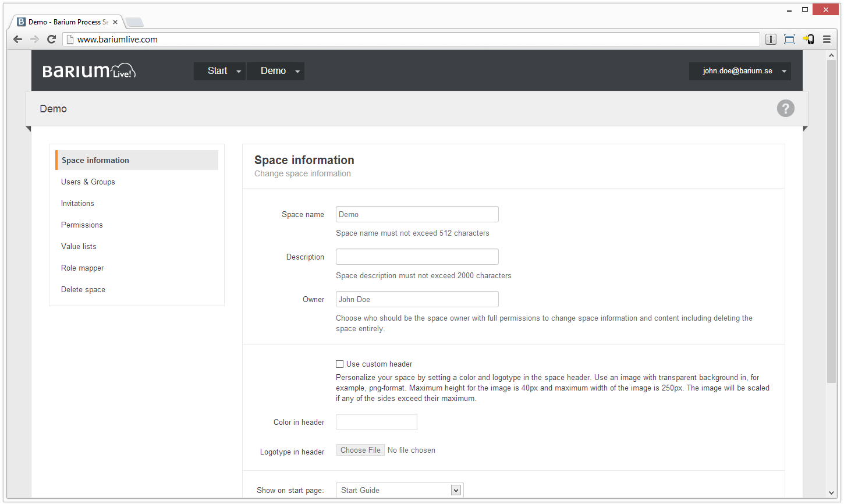Click the Color in header field
The image size is (844, 504).
pos(376,422)
